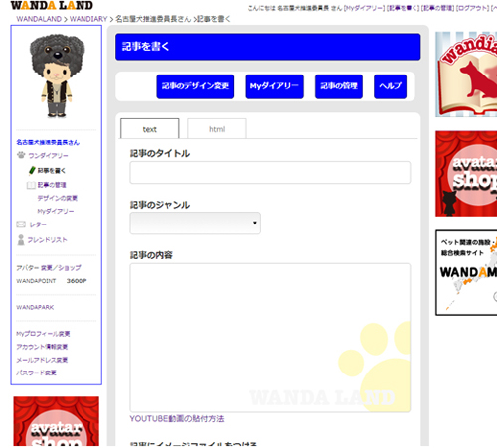Open ワンダイアリー in the sidebar
The width and height of the screenshot is (497, 448).
[x=48, y=155]
